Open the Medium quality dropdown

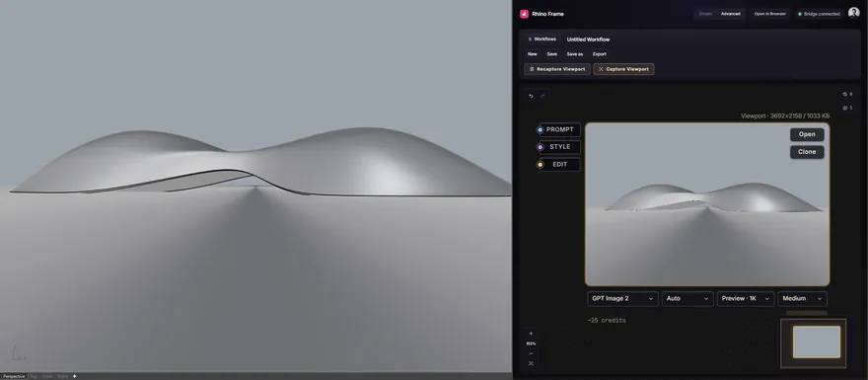click(x=802, y=298)
